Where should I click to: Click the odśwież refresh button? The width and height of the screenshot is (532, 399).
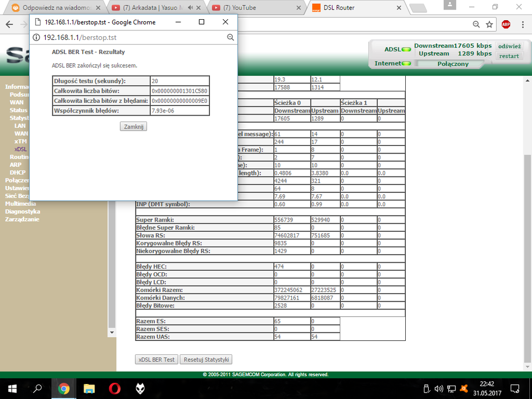(509, 46)
